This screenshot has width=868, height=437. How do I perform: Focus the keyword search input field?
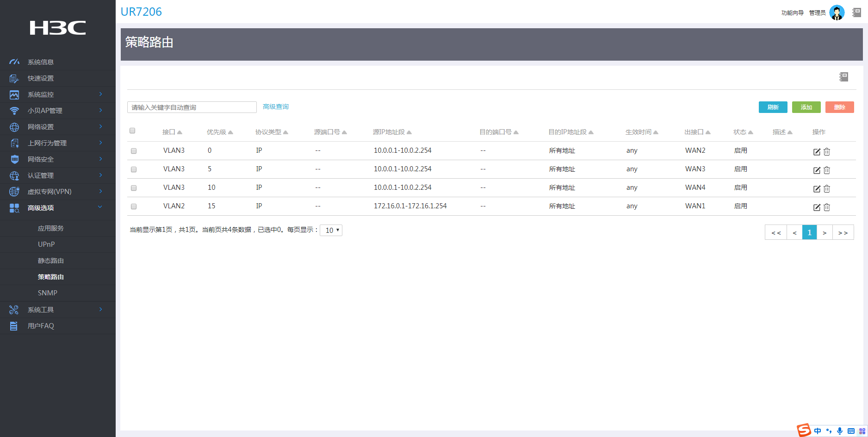pos(192,107)
